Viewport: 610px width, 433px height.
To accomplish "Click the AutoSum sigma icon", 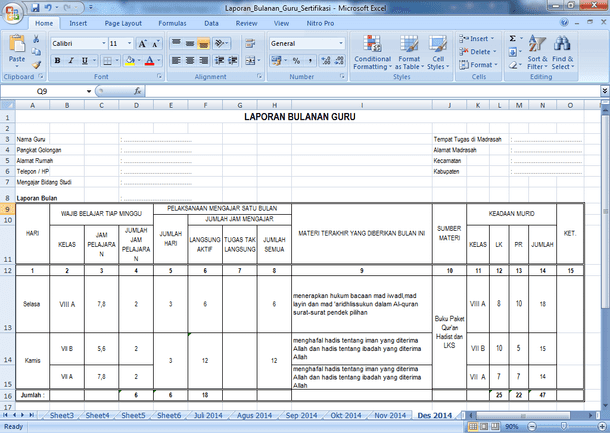I will 513,39.
